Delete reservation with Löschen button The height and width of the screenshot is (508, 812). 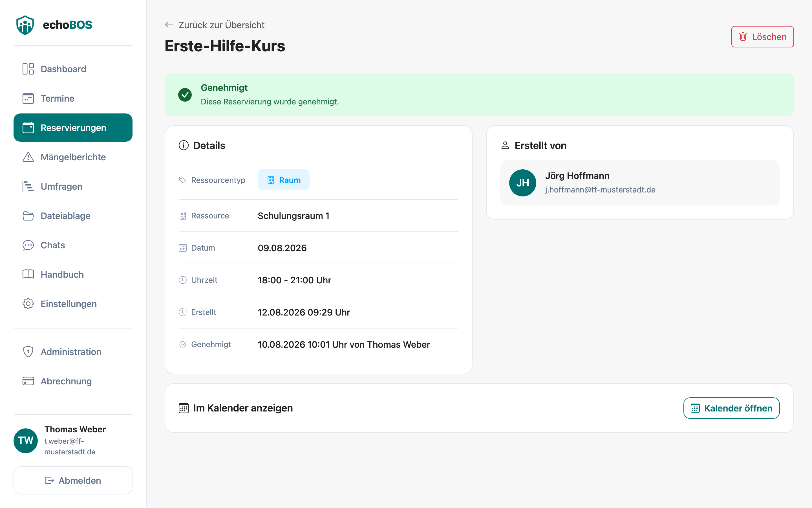(x=762, y=37)
